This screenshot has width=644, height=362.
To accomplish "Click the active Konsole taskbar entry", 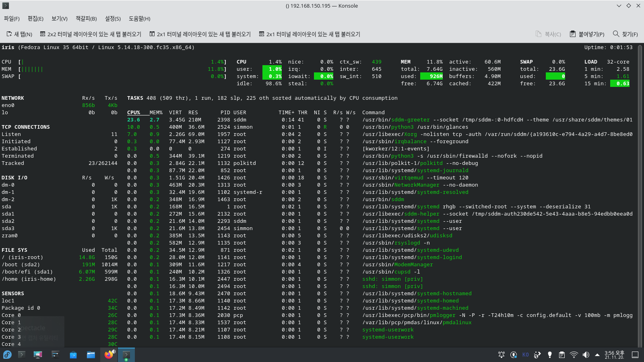I will 126,355.
